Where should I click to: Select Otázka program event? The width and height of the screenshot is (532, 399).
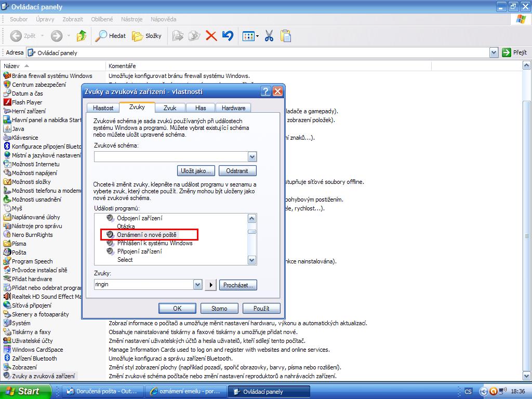(126, 227)
